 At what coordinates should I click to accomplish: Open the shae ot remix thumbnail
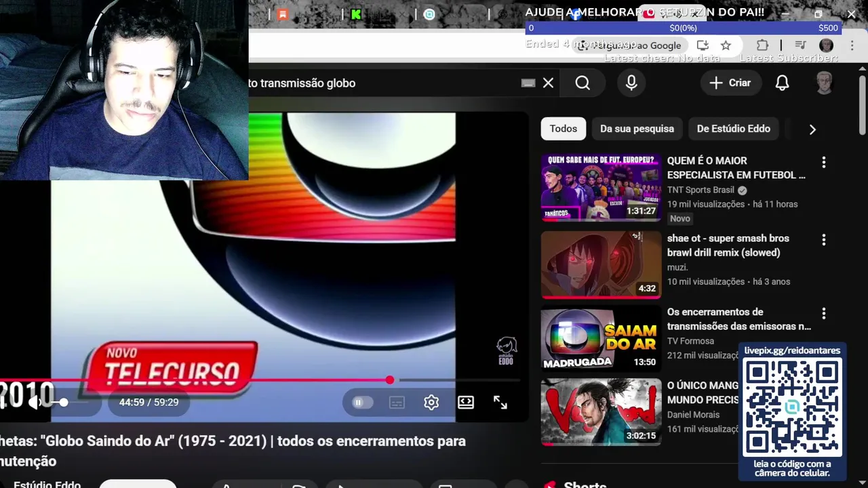[601, 265]
